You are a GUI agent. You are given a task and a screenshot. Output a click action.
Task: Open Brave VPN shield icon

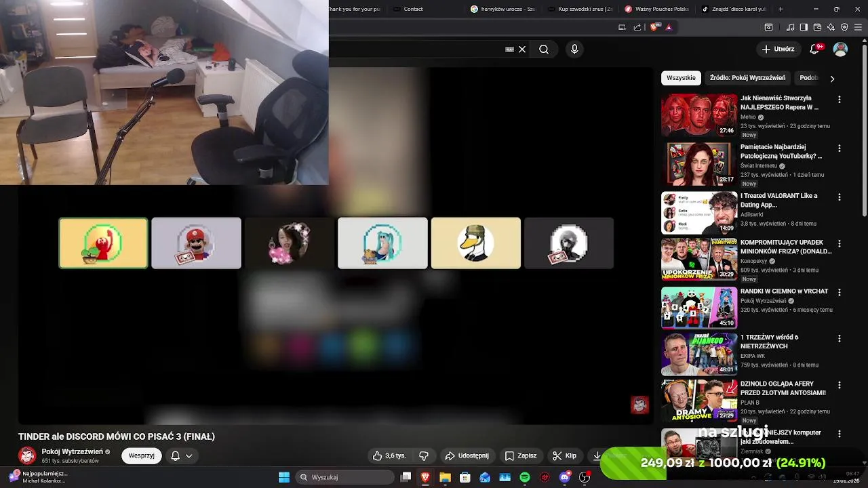point(844,27)
